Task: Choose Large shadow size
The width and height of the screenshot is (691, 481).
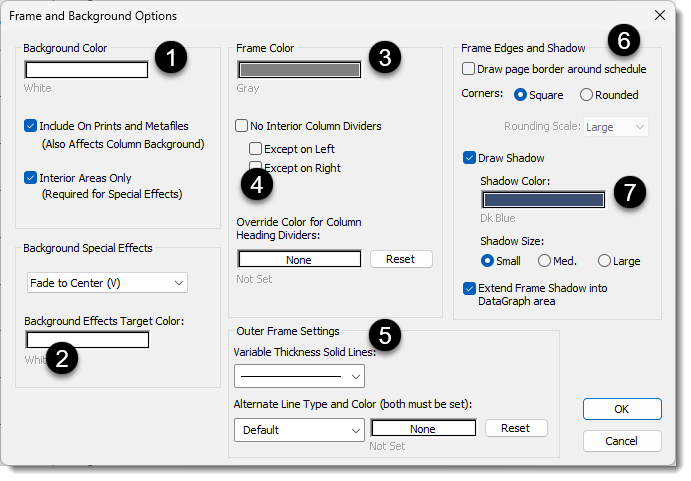Action: pyautogui.click(x=604, y=261)
